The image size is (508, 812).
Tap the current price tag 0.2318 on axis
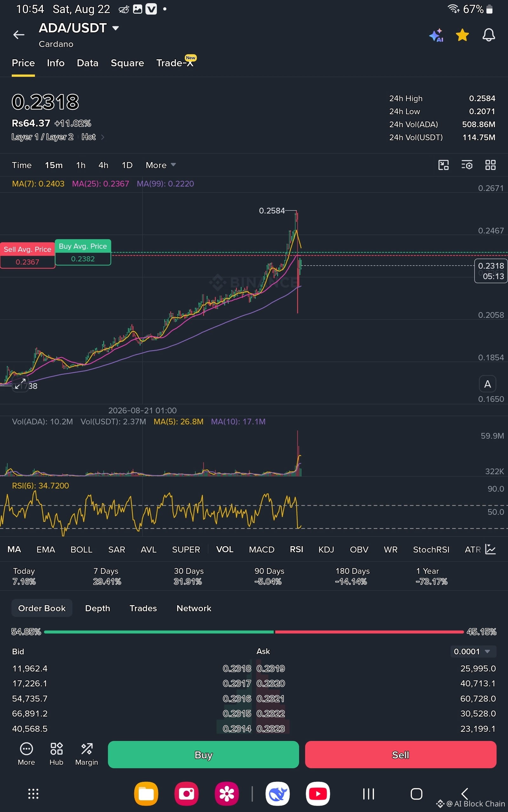click(491, 271)
